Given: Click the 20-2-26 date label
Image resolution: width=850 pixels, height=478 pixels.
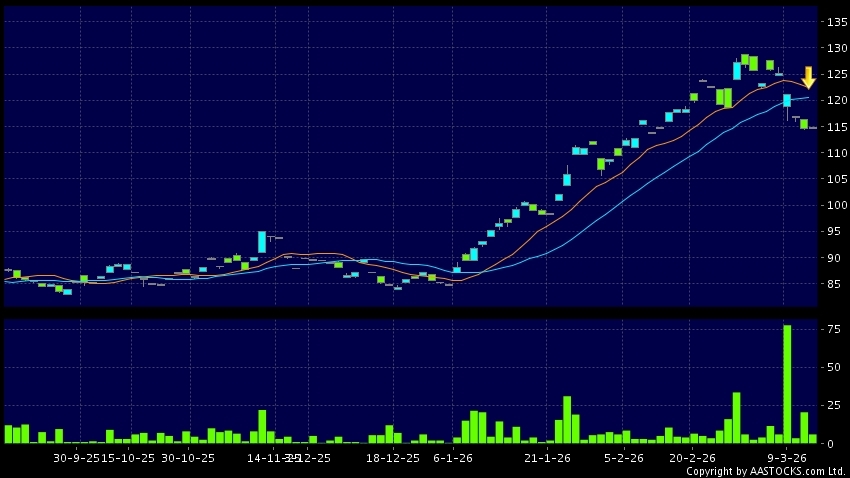Looking at the screenshot, I should point(692,458).
